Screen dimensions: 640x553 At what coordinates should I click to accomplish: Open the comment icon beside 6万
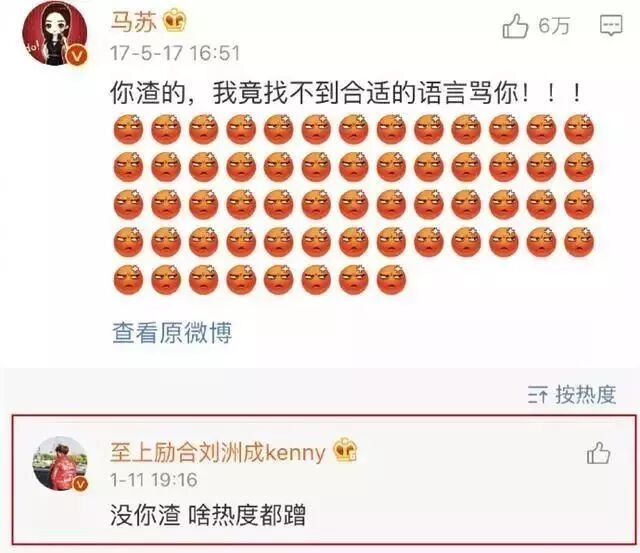click(x=611, y=25)
